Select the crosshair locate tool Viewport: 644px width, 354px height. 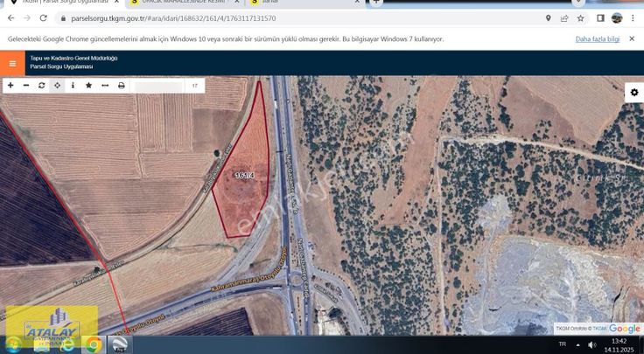click(57, 86)
